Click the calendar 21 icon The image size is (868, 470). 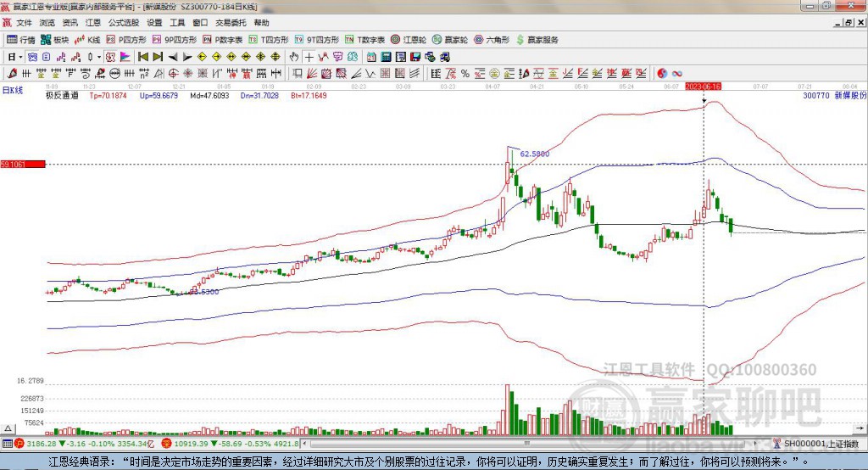pyautogui.click(x=371, y=57)
